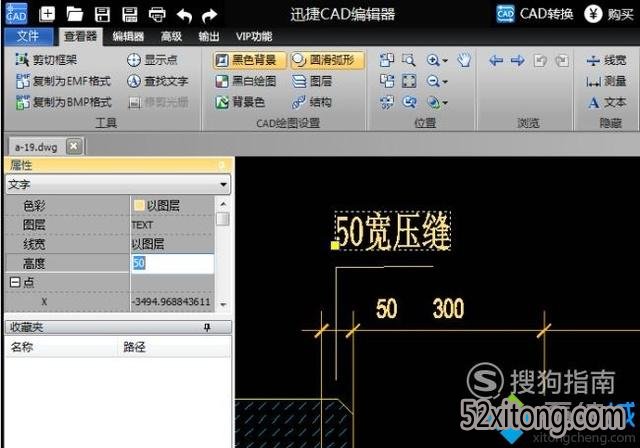
Task: Click 复制为BMP格式
Action: (63, 102)
